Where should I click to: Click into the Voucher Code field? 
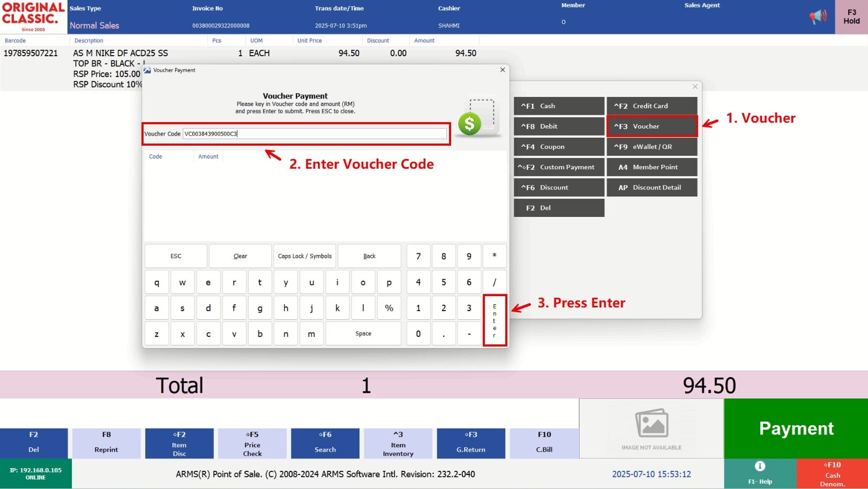(x=315, y=134)
